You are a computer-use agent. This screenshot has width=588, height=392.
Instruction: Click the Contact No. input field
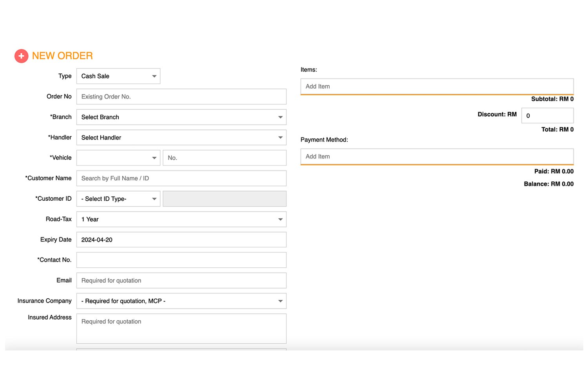181,260
